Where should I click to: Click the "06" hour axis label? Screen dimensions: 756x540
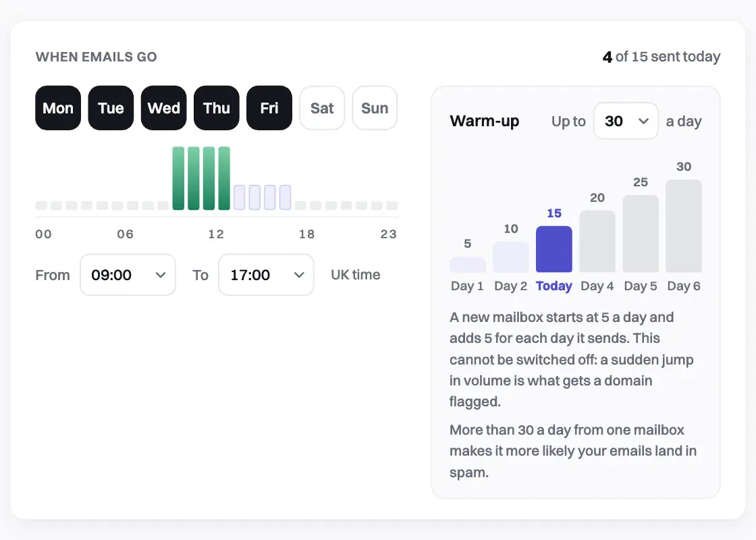click(126, 234)
